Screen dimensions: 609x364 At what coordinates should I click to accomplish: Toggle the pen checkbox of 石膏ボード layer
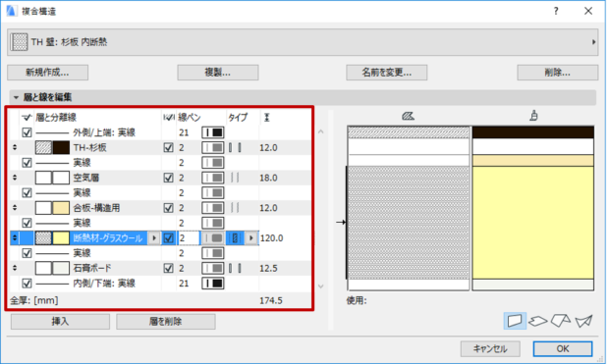click(169, 268)
